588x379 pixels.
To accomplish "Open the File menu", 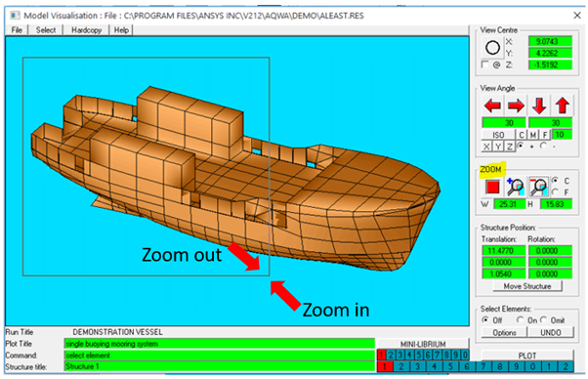I will point(17,30).
